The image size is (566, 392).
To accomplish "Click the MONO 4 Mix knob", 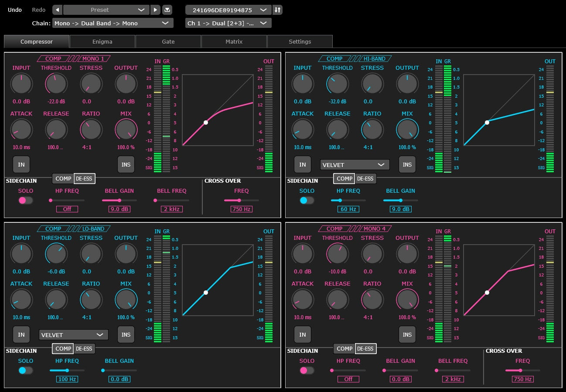I will pyautogui.click(x=407, y=299).
